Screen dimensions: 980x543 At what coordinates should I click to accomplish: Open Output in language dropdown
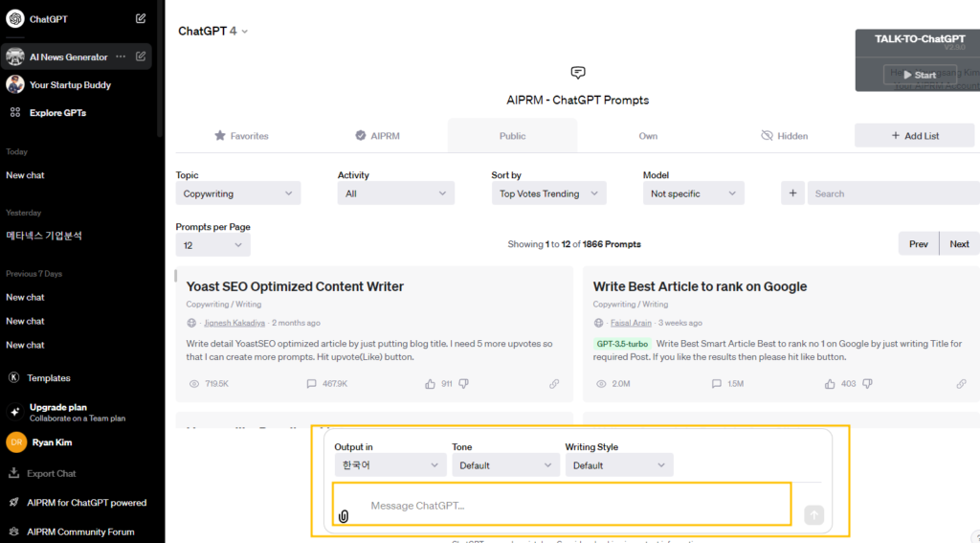(390, 464)
